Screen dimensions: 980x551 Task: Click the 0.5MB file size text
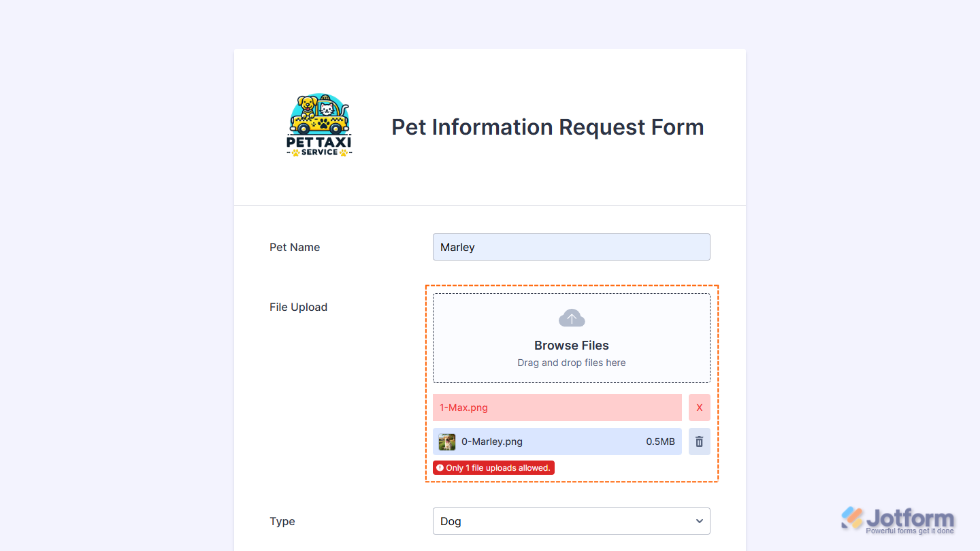660,441
